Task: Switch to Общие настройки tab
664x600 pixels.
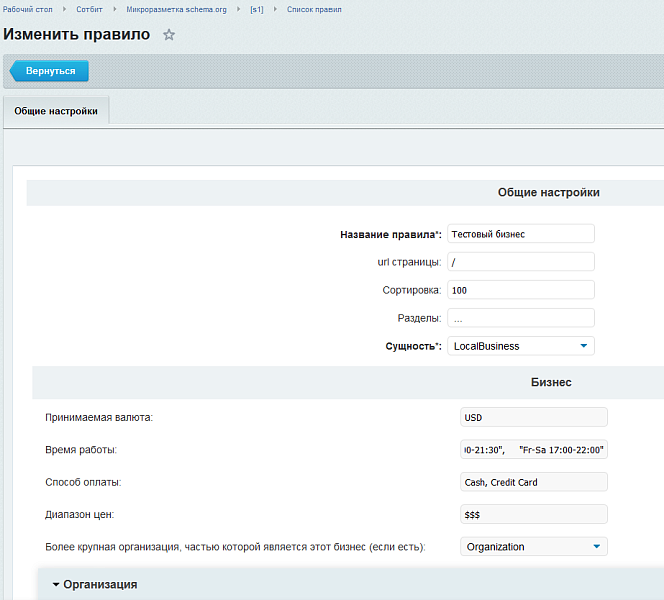Action: (56, 112)
